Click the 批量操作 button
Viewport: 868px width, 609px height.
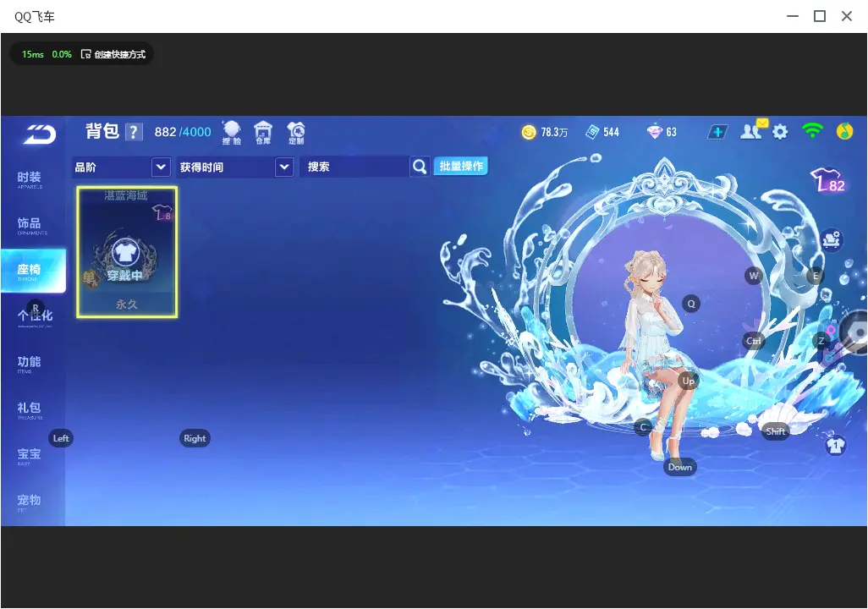pos(460,166)
